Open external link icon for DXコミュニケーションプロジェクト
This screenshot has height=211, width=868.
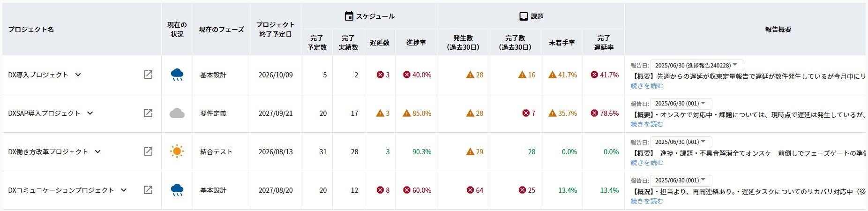(x=148, y=190)
